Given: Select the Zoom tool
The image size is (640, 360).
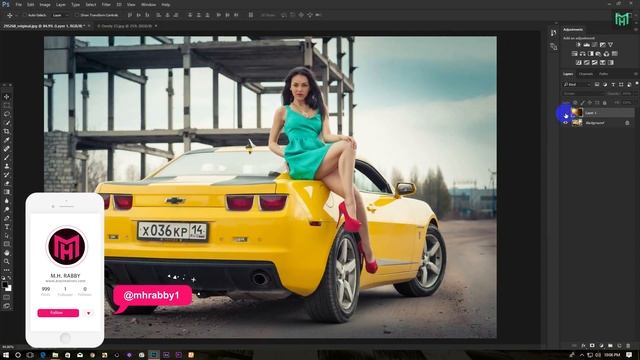Looking at the screenshot, I should pos(7,261).
